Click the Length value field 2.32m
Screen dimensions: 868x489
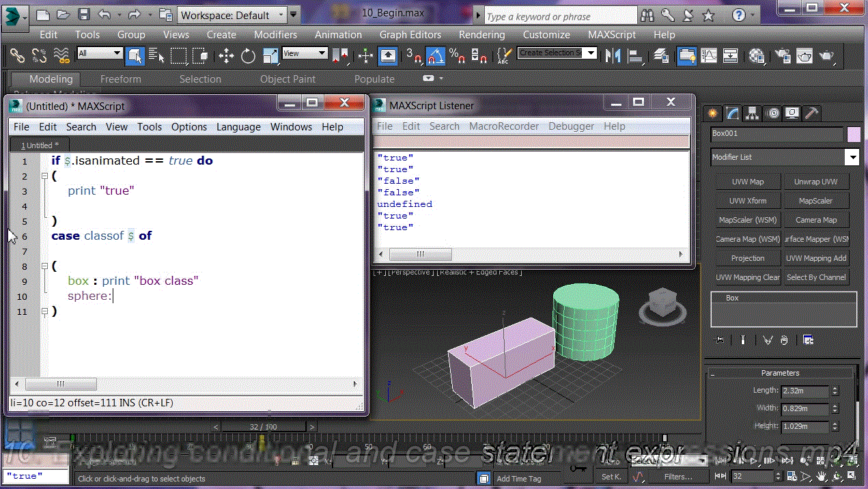point(805,391)
